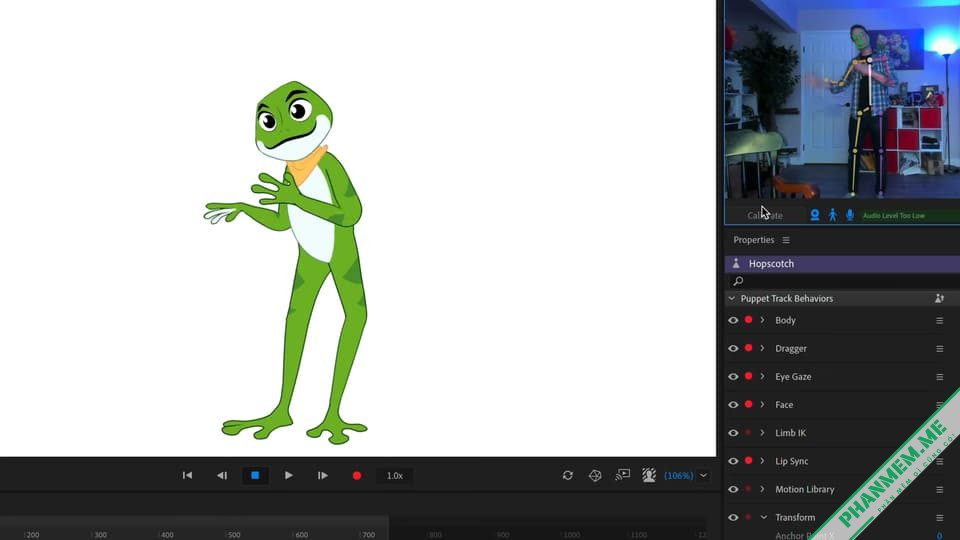Open the Properties panel menu
This screenshot has height=540, width=960.
click(786, 240)
